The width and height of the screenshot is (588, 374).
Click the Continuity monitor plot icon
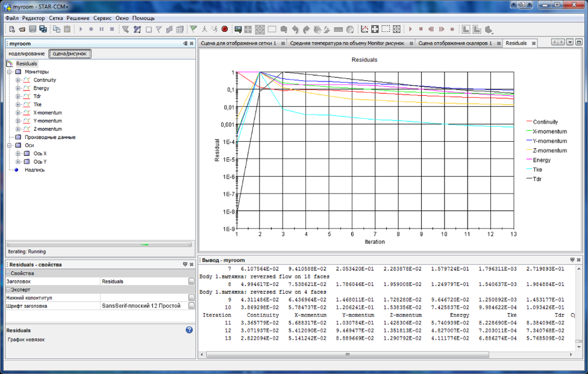[27, 80]
